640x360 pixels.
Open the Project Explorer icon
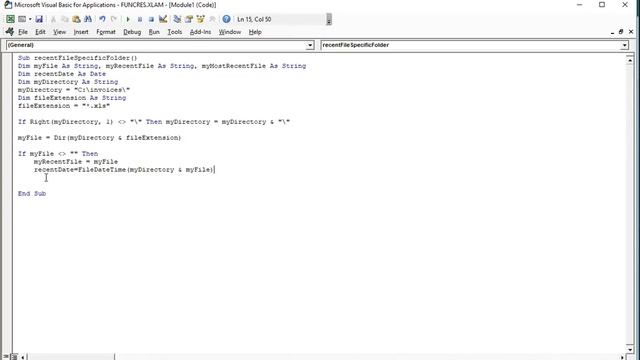[x=177, y=19]
